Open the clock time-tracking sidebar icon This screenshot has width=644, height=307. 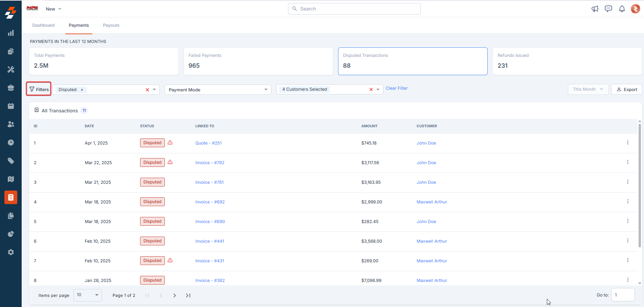(x=11, y=142)
